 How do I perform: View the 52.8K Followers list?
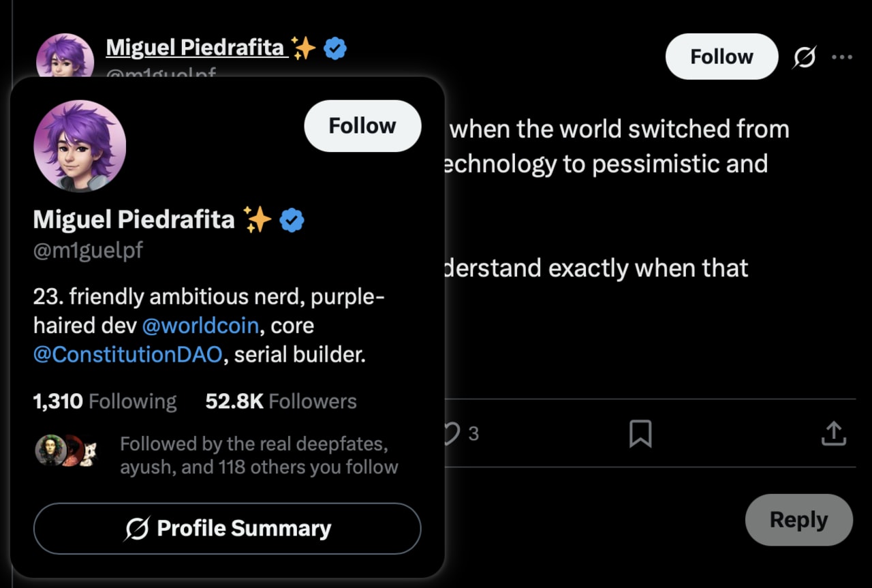(280, 401)
